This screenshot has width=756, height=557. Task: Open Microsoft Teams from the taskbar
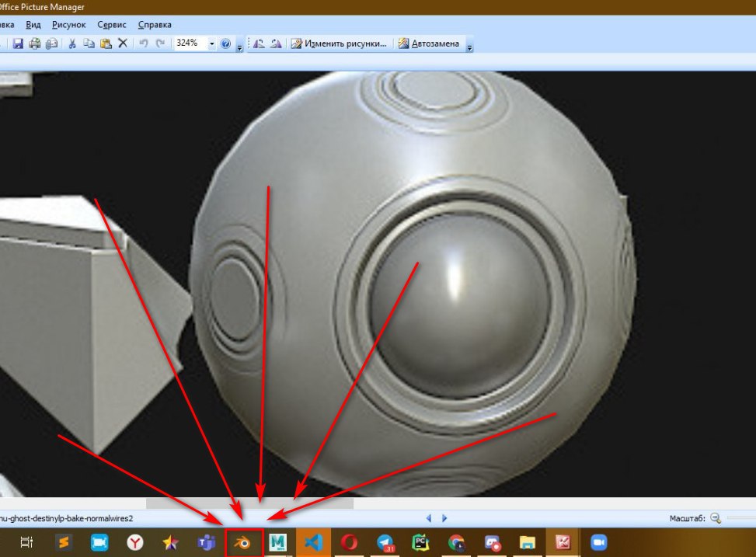click(207, 542)
